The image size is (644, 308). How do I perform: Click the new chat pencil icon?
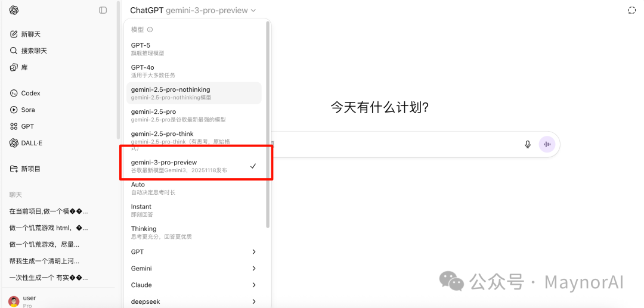14,34
